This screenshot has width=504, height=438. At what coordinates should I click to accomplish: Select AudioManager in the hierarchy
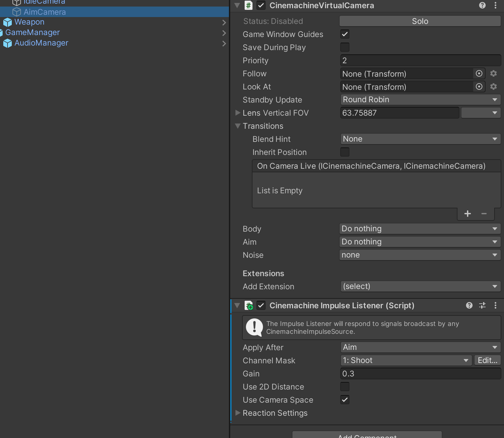pos(42,43)
